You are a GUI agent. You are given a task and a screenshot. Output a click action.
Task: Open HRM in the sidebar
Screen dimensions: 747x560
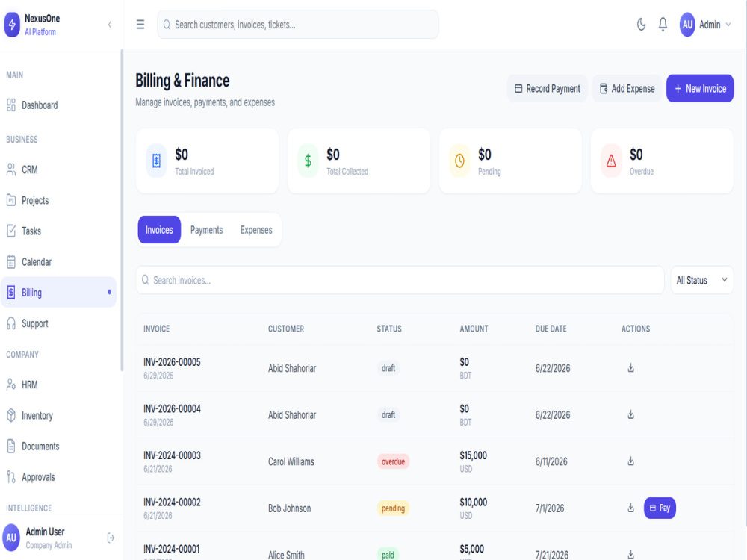coord(58,385)
